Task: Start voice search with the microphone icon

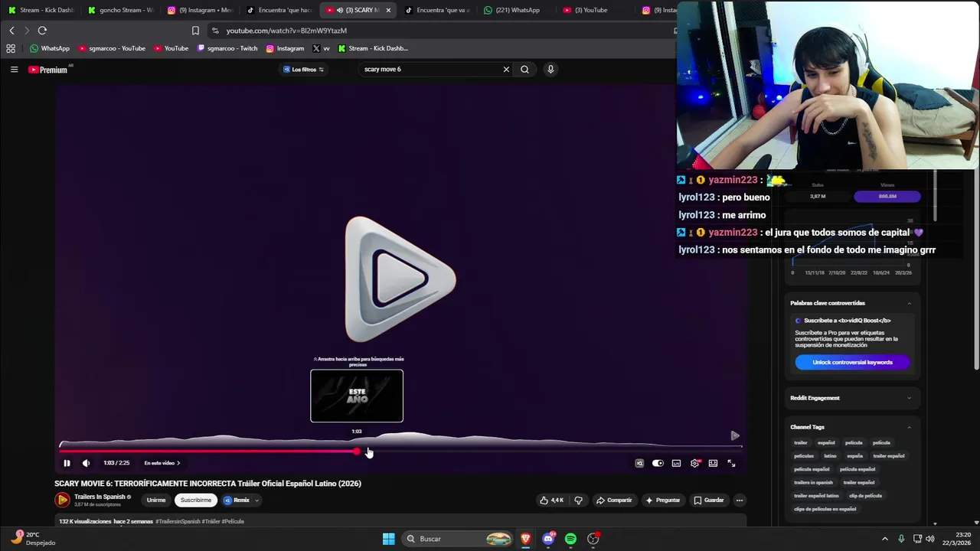Action: point(550,70)
